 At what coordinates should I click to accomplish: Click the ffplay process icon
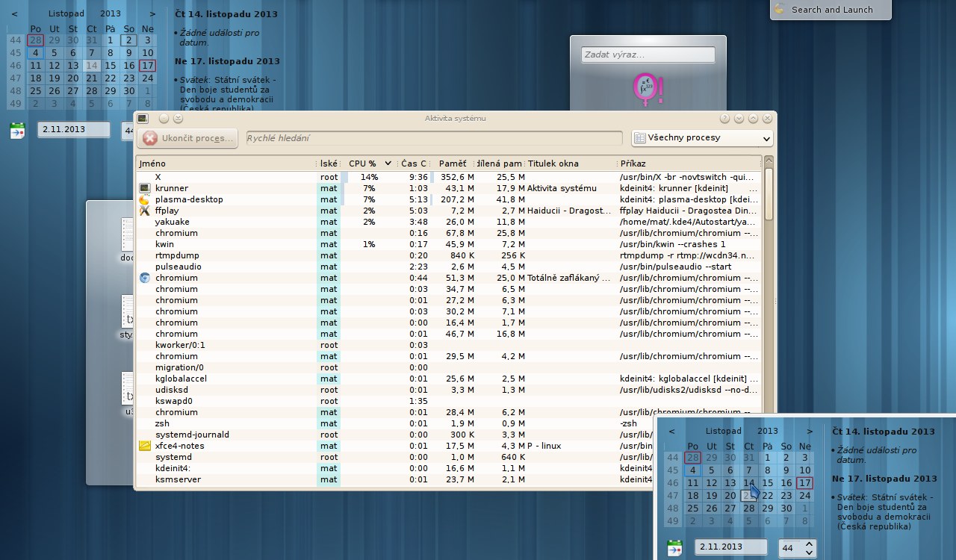[x=145, y=211]
